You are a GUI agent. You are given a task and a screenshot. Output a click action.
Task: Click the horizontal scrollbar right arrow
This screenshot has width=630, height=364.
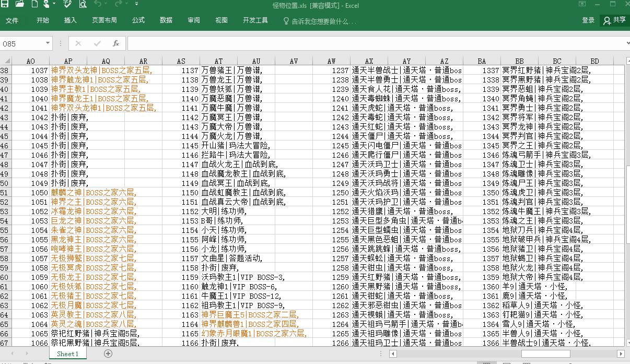tap(621, 354)
